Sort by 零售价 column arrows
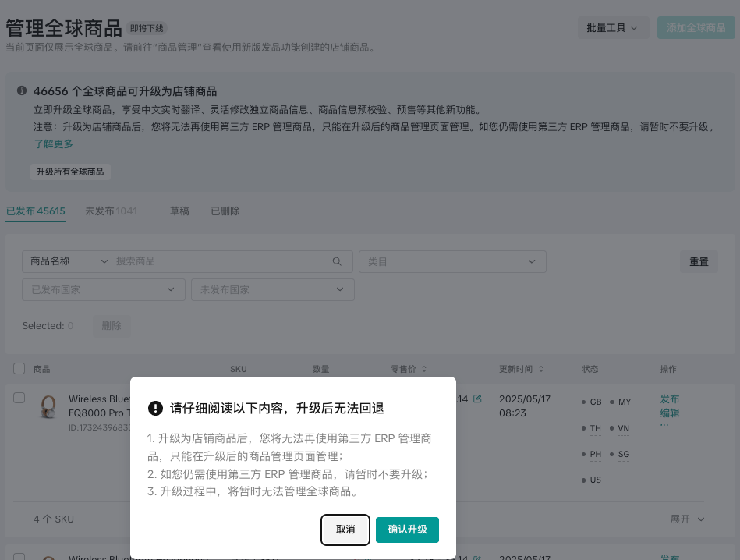 pyautogui.click(x=424, y=369)
